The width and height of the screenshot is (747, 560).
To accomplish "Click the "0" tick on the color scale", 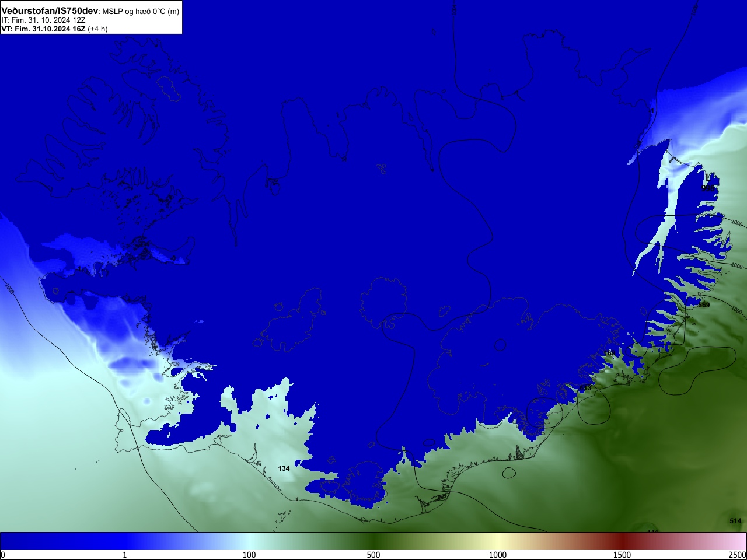I will 3,555.
